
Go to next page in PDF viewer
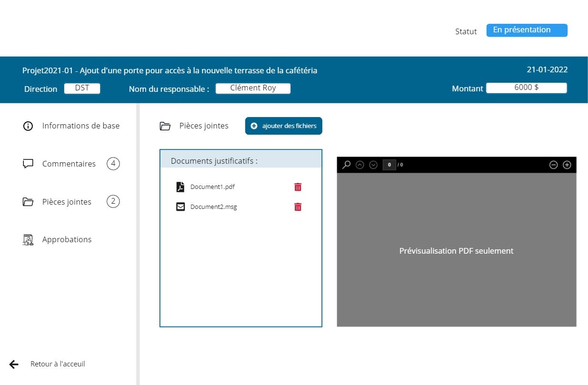[x=373, y=165]
